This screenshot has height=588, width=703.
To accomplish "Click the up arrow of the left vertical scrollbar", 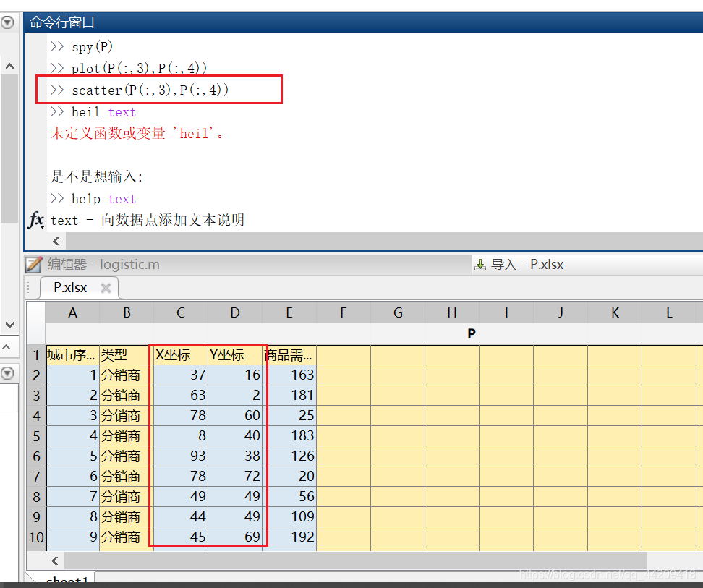I will [x=9, y=65].
